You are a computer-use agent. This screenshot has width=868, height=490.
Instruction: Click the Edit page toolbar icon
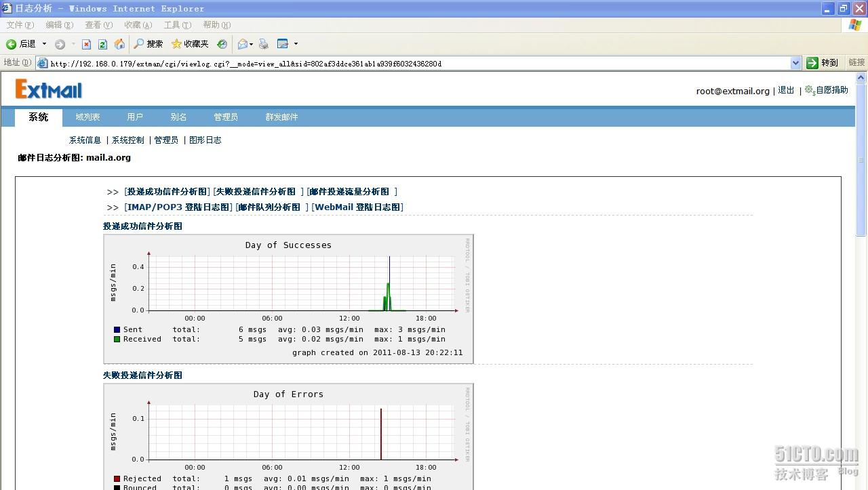pyautogui.click(x=283, y=44)
